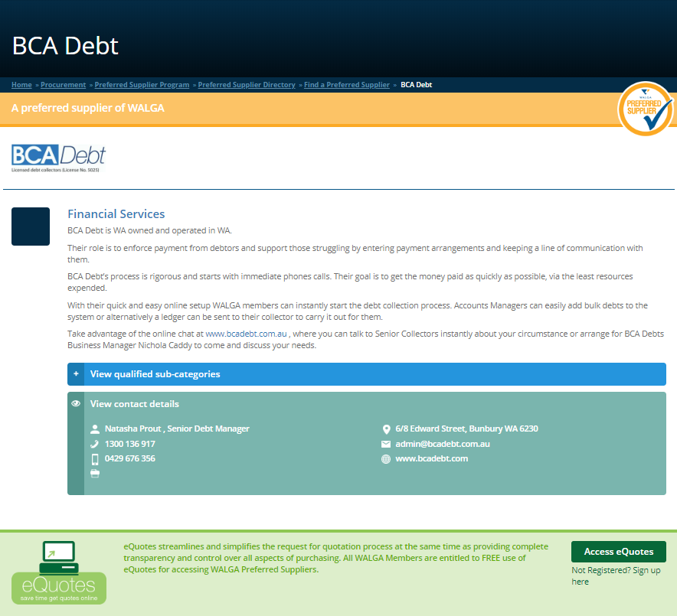Click the envelope icon beside admin@bcadebt.com.au

[386, 444]
